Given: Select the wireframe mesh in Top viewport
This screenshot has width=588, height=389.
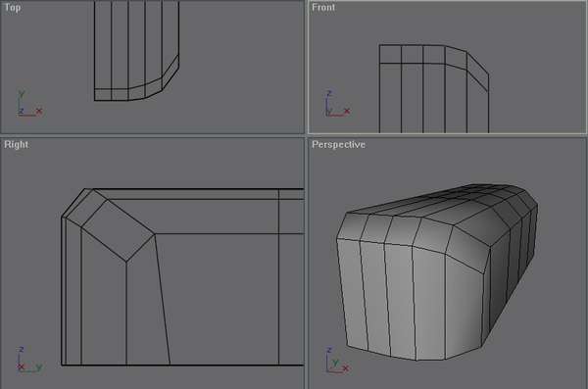Looking at the screenshot, I should point(136,51).
